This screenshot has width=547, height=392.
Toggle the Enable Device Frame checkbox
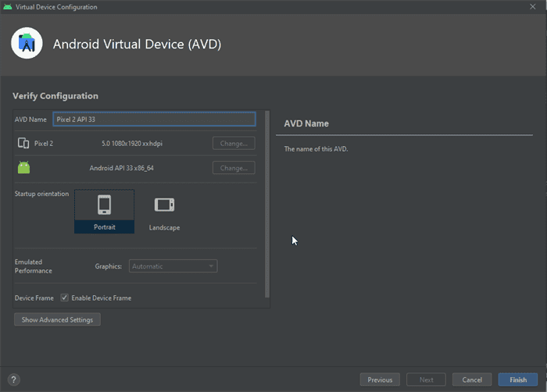pyautogui.click(x=64, y=298)
